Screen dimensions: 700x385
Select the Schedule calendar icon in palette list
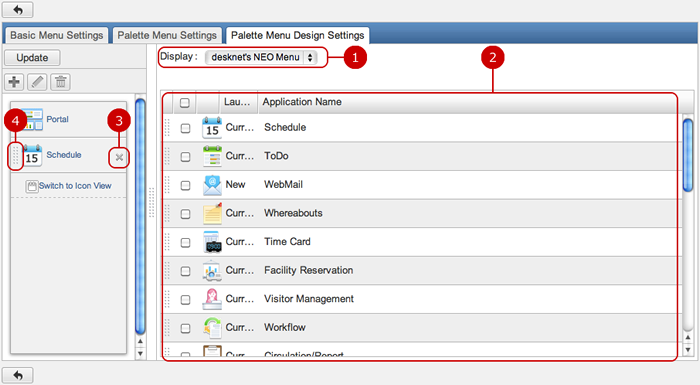[32, 155]
